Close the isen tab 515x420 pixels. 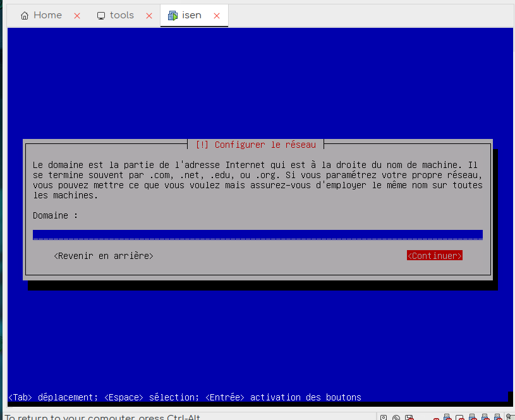[217, 16]
